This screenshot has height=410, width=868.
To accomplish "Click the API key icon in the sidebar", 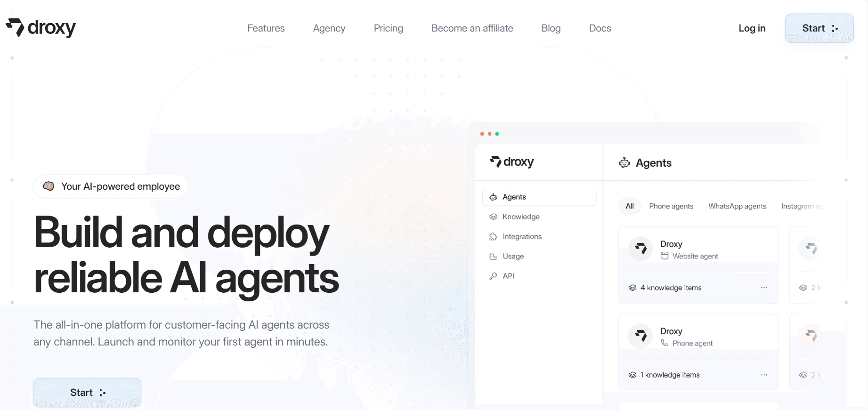I will [x=494, y=276].
